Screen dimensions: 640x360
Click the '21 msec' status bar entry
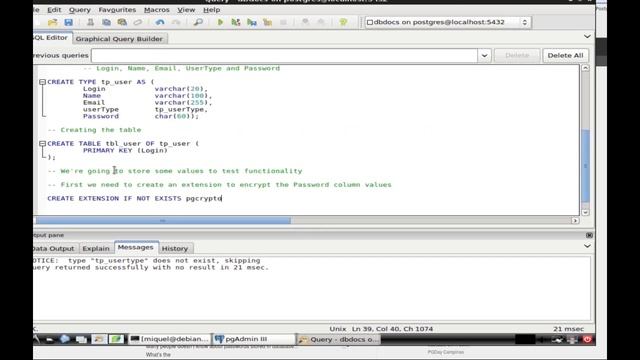point(569,329)
